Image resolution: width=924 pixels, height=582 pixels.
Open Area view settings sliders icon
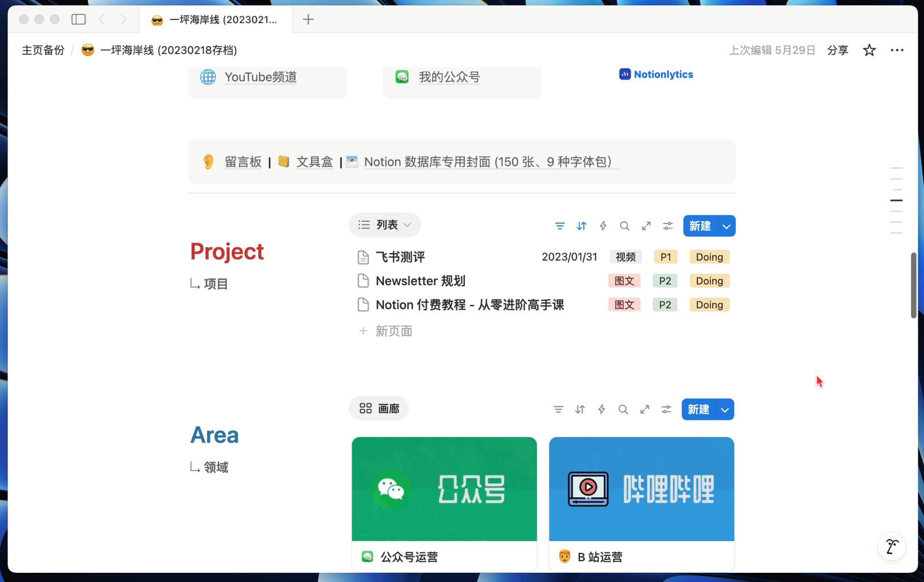666,409
